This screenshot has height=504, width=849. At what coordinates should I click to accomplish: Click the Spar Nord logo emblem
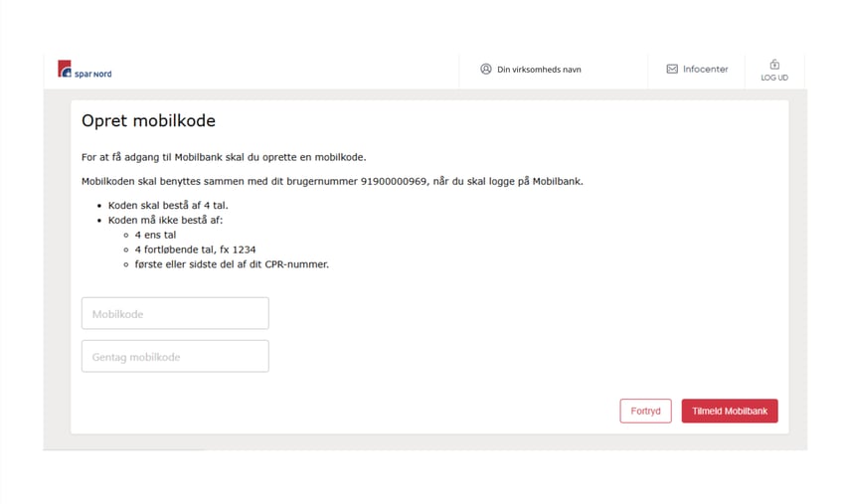pyautogui.click(x=65, y=69)
